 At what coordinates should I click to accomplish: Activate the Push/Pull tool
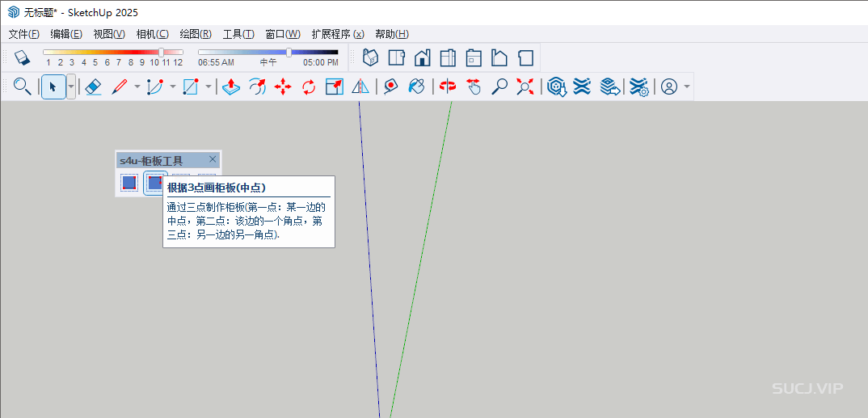pos(231,87)
